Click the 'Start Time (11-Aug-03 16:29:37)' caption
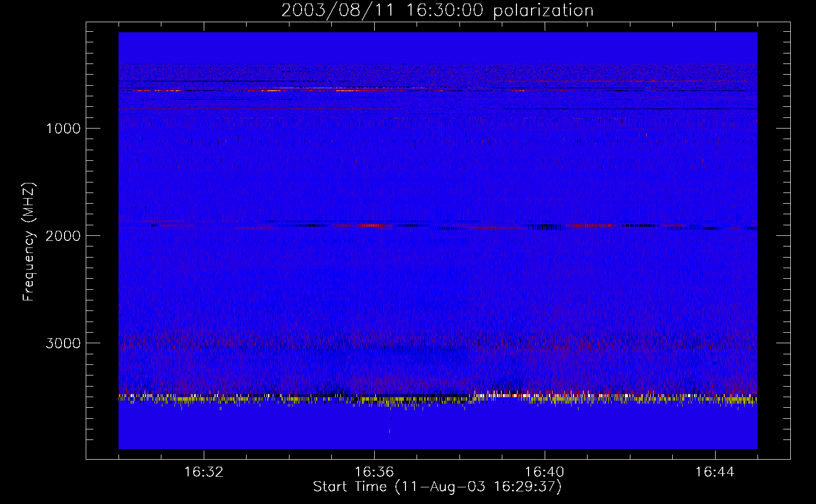816x504 pixels. pos(437,487)
